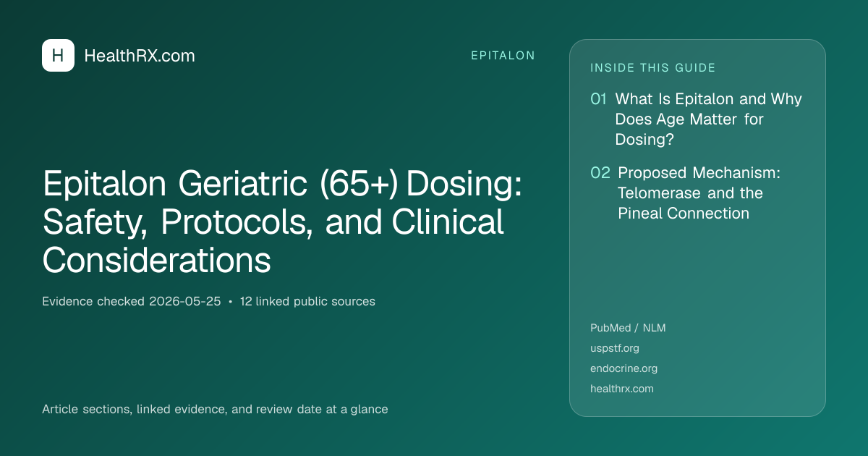The width and height of the screenshot is (868, 456).
Task: Click the 'endocrine.org' source
Action: (x=624, y=368)
